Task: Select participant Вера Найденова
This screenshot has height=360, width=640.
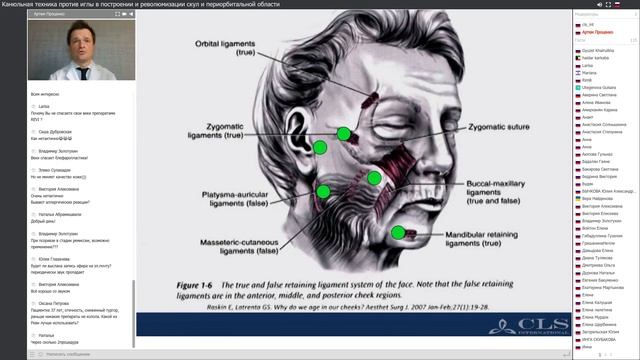Action: [x=597, y=198]
